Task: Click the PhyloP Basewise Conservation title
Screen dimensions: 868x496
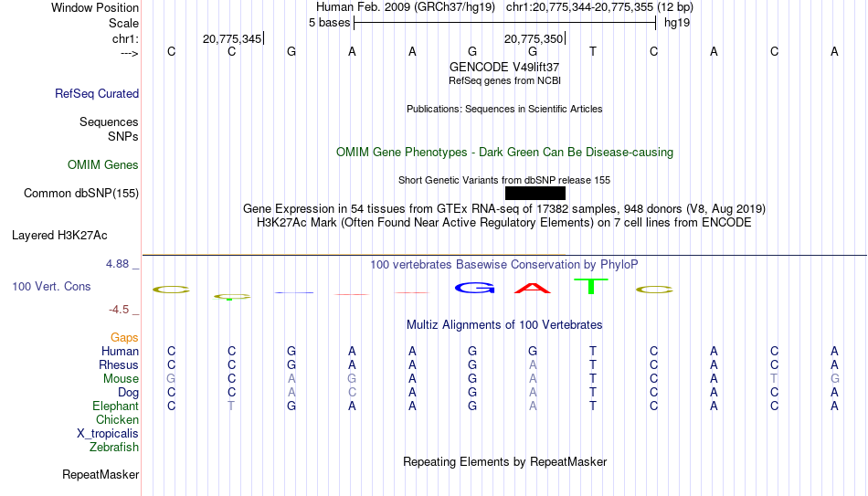Action: 504,265
